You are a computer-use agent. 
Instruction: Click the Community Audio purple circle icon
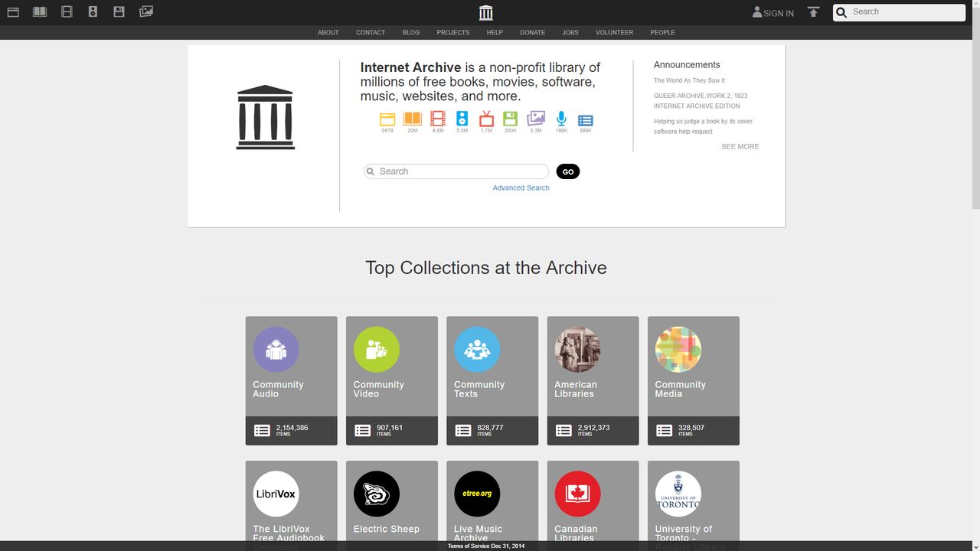[x=276, y=350]
